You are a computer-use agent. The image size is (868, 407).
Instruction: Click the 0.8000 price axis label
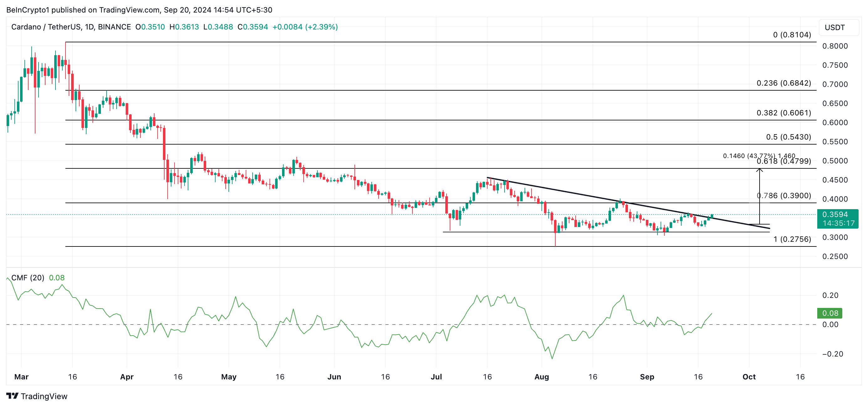coord(835,46)
